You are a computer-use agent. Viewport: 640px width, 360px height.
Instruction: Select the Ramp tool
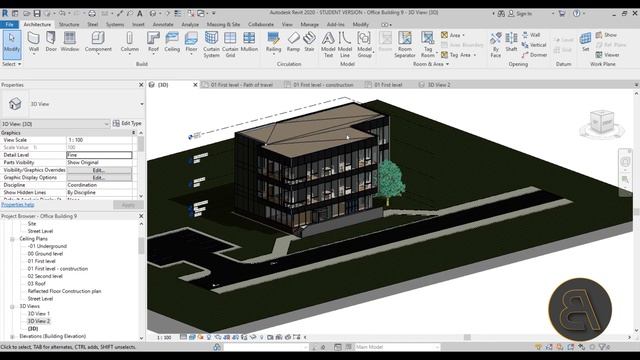pyautogui.click(x=293, y=42)
